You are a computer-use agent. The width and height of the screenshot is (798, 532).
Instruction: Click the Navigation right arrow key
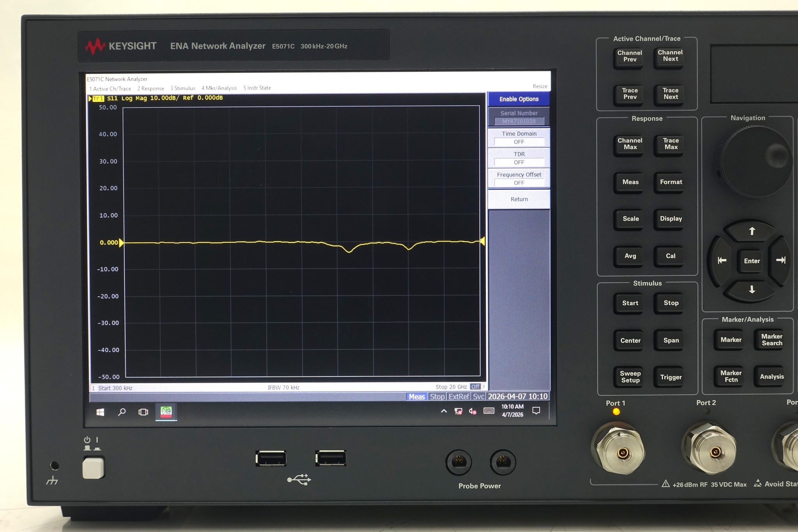pyautogui.click(x=780, y=260)
